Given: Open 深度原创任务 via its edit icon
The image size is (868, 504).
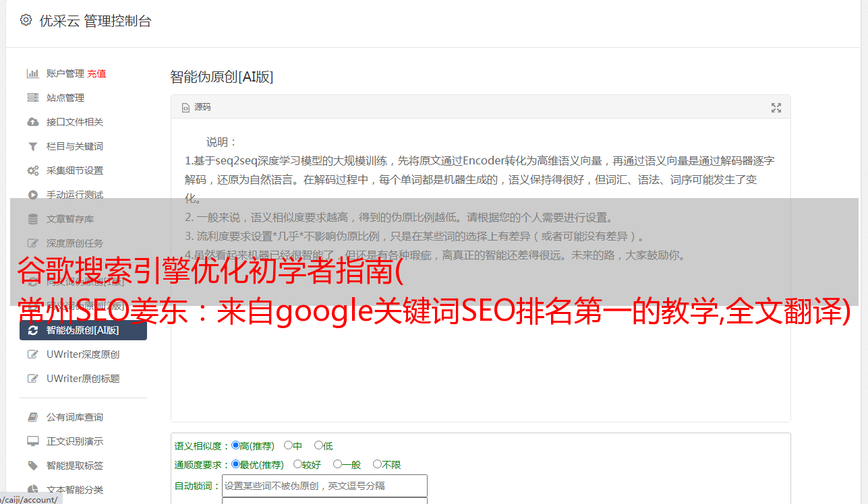Looking at the screenshot, I should click(32, 243).
